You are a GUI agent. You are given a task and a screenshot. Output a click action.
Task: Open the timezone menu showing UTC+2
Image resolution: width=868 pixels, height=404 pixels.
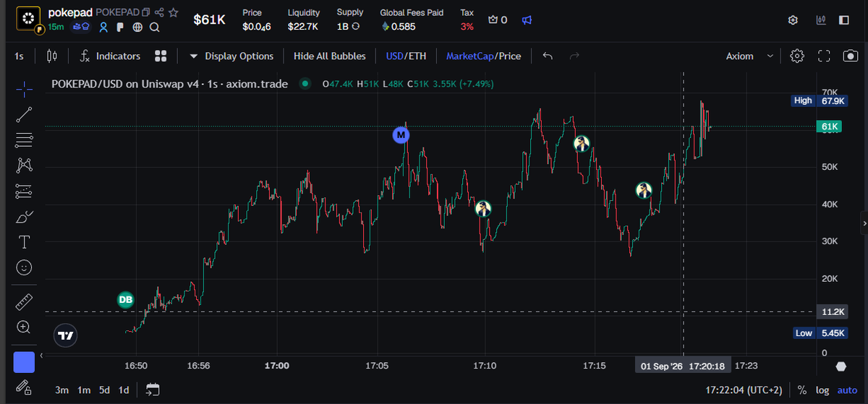744,390
